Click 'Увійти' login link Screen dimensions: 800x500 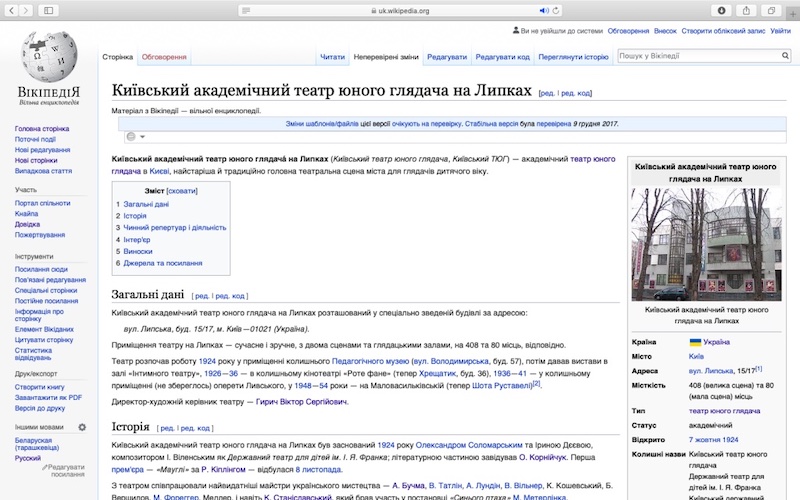coord(780,31)
